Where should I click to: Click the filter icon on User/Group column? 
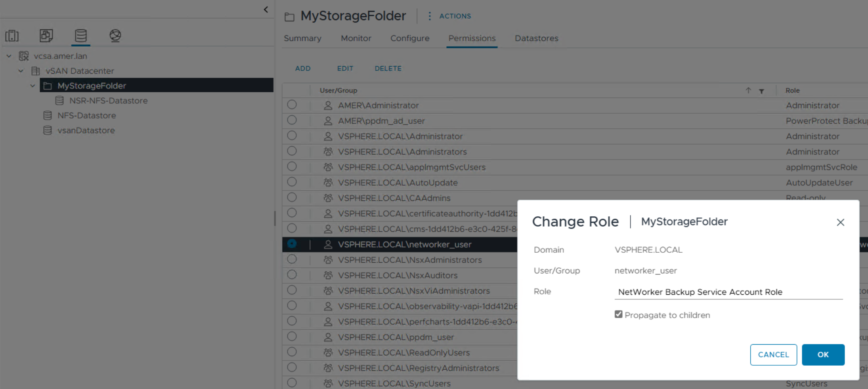pos(762,91)
